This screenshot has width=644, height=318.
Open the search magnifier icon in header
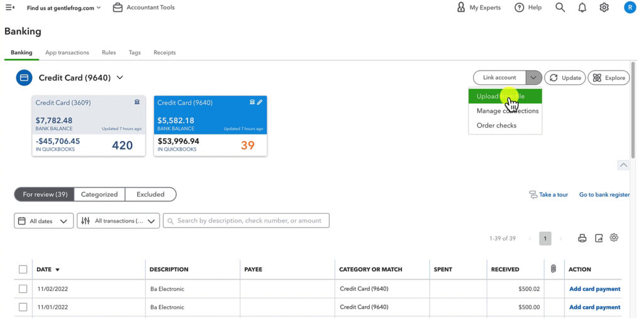click(x=560, y=8)
